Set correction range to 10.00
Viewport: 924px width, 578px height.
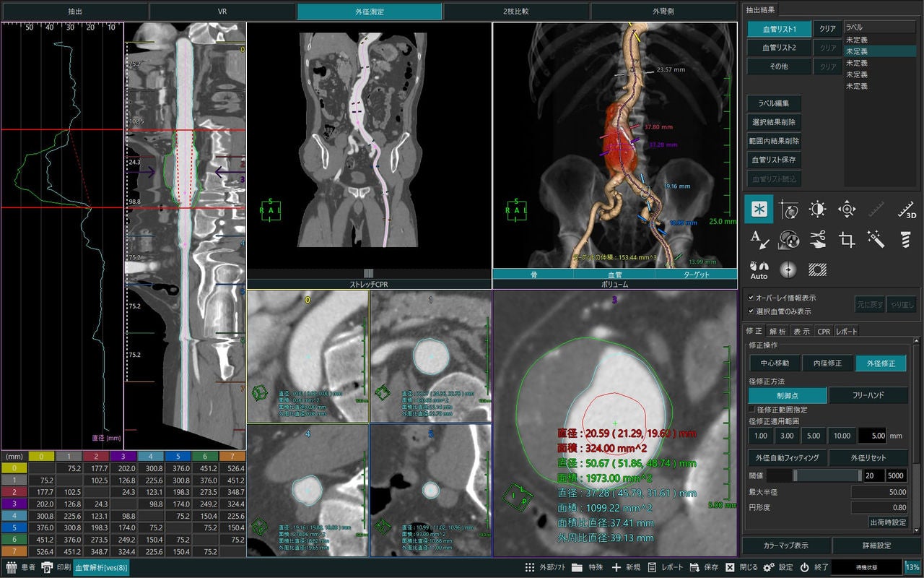[841, 436]
